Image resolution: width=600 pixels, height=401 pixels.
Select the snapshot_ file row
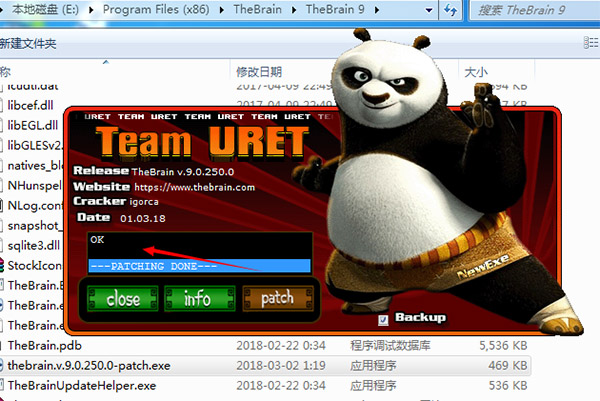pyautogui.click(x=34, y=225)
